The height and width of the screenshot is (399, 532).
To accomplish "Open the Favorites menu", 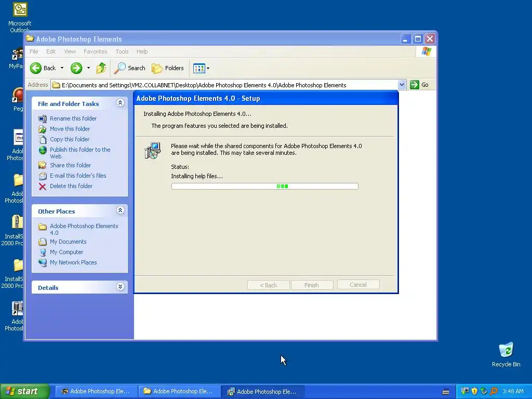I will click(96, 51).
